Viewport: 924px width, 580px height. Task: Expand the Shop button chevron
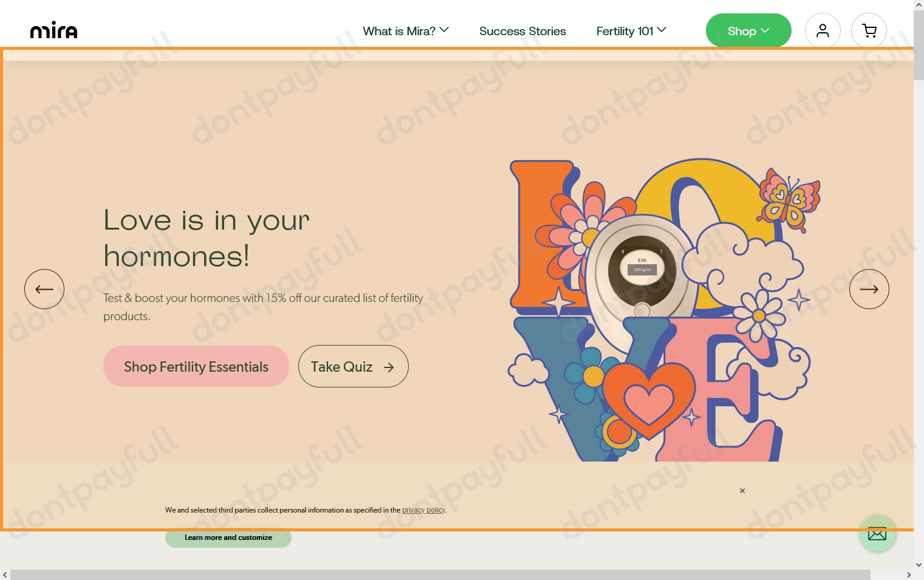[765, 30]
